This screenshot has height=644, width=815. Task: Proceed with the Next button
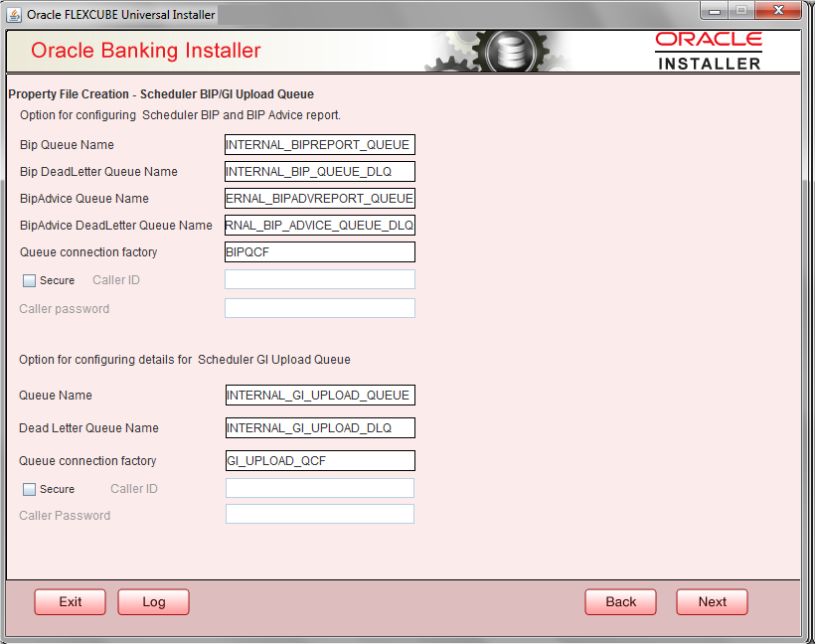[x=712, y=601]
